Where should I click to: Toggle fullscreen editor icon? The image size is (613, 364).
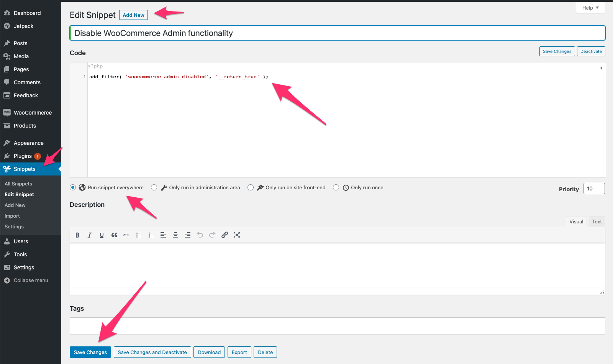[x=237, y=235]
